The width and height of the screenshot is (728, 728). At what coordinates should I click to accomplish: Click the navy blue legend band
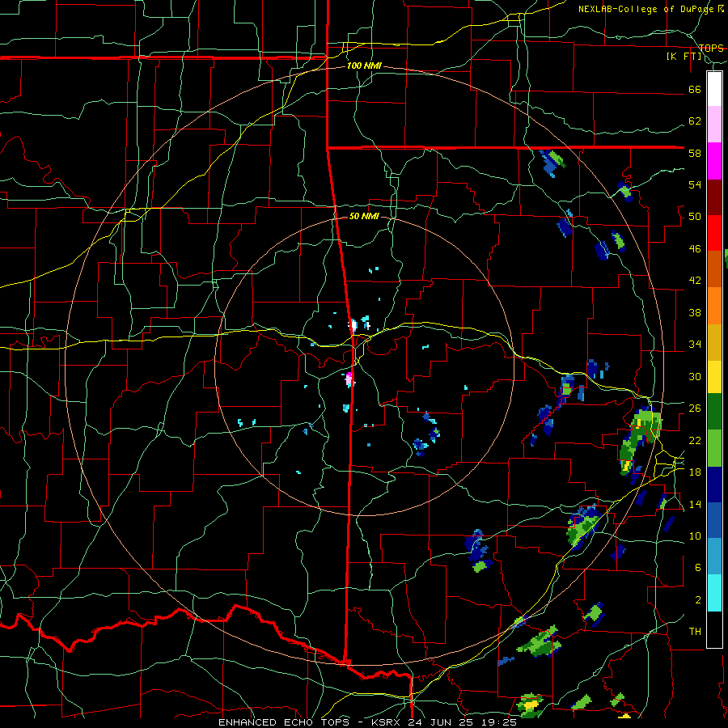tap(714, 485)
